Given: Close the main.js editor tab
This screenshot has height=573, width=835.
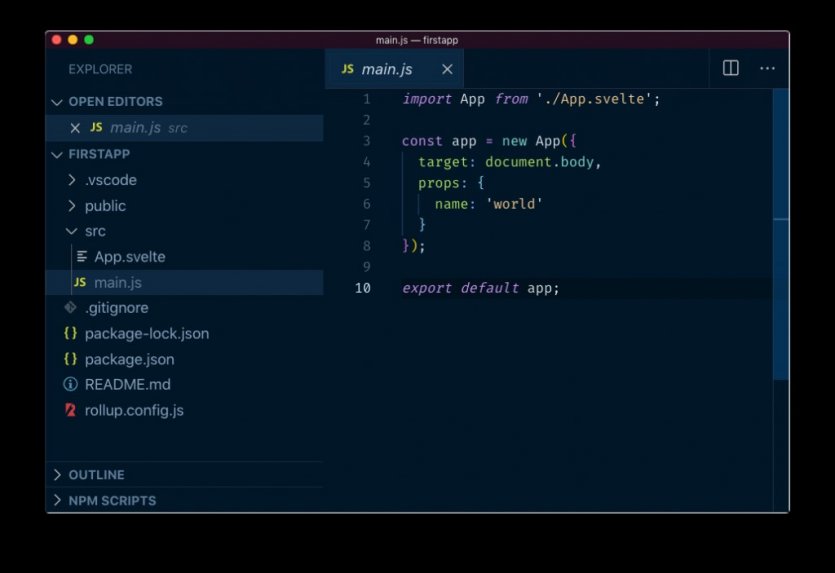Looking at the screenshot, I should tap(447, 69).
